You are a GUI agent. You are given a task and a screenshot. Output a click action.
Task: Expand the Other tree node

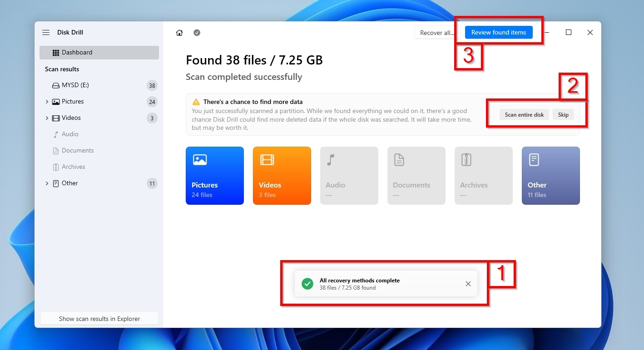tap(47, 183)
